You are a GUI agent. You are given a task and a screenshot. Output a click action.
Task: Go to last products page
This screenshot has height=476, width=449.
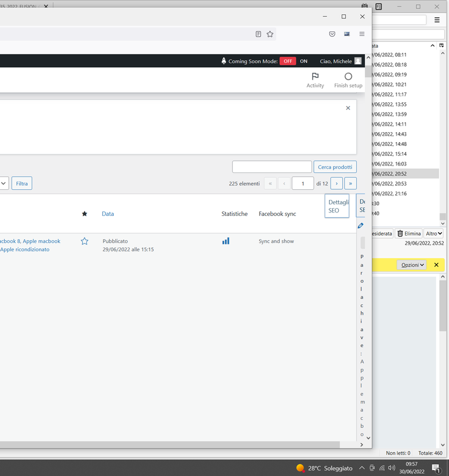[351, 183]
